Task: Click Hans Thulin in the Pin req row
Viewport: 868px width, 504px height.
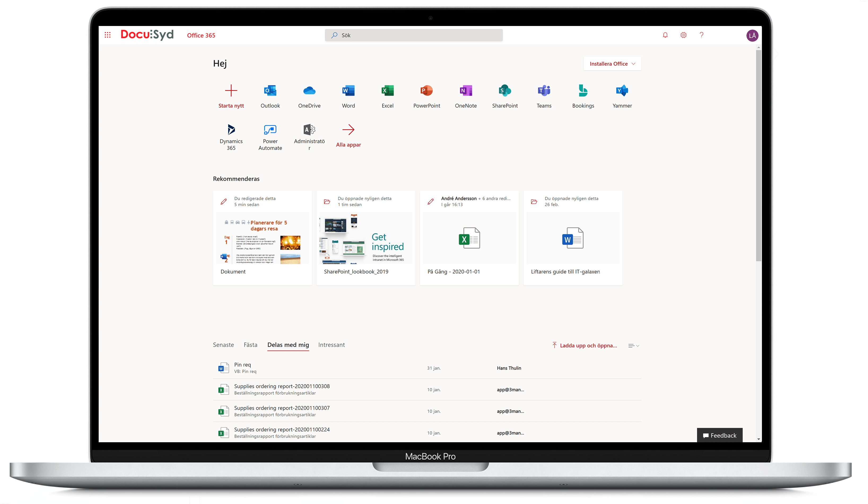Action: [509, 368]
